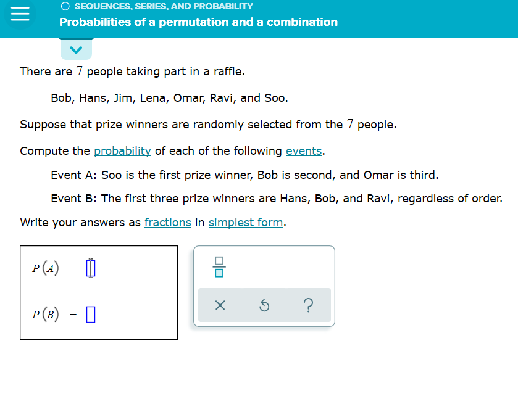Open the simplest form help link
Image resolution: width=518 pixels, height=420 pixels.
tap(245, 222)
